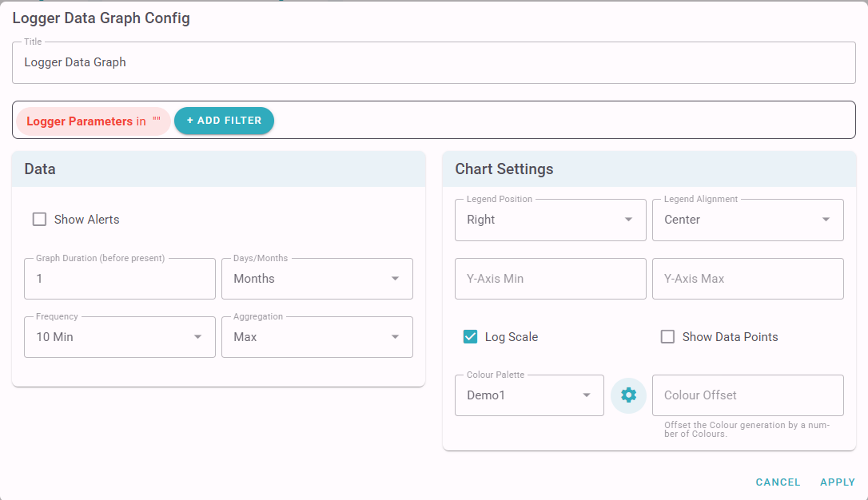Viewport: 868px width, 500px height.
Task: Focus the Title text field
Action: click(x=433, y=62)
